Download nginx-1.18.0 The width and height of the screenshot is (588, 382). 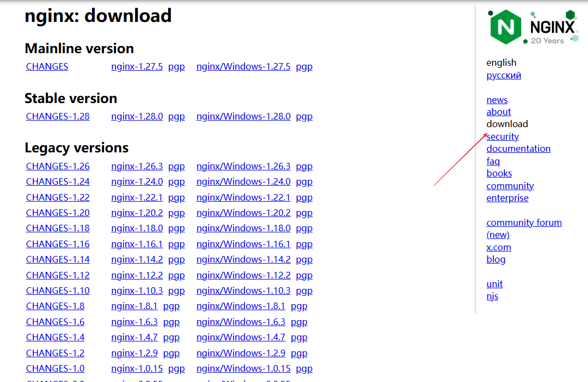pos(137,228)
